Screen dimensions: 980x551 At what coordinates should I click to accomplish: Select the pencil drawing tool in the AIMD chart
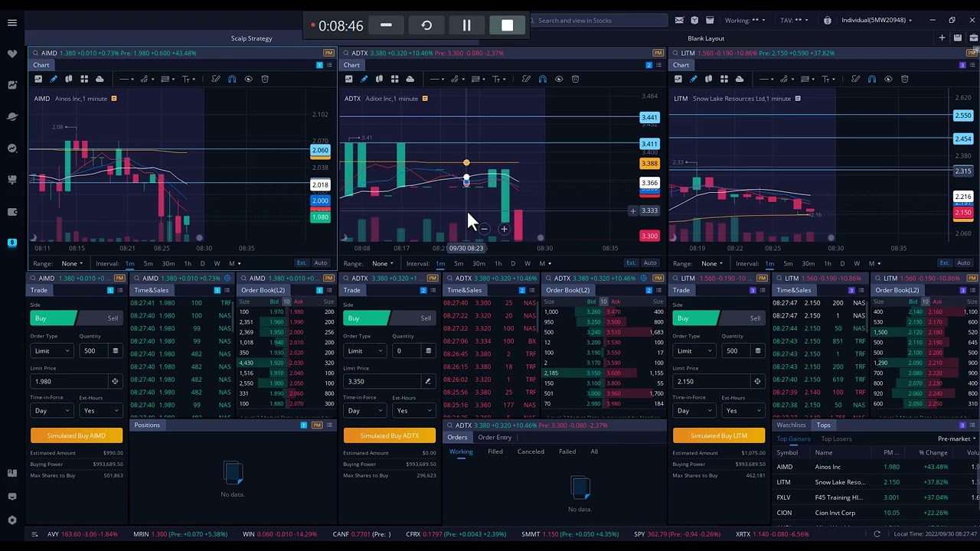[x=54, y=79]
